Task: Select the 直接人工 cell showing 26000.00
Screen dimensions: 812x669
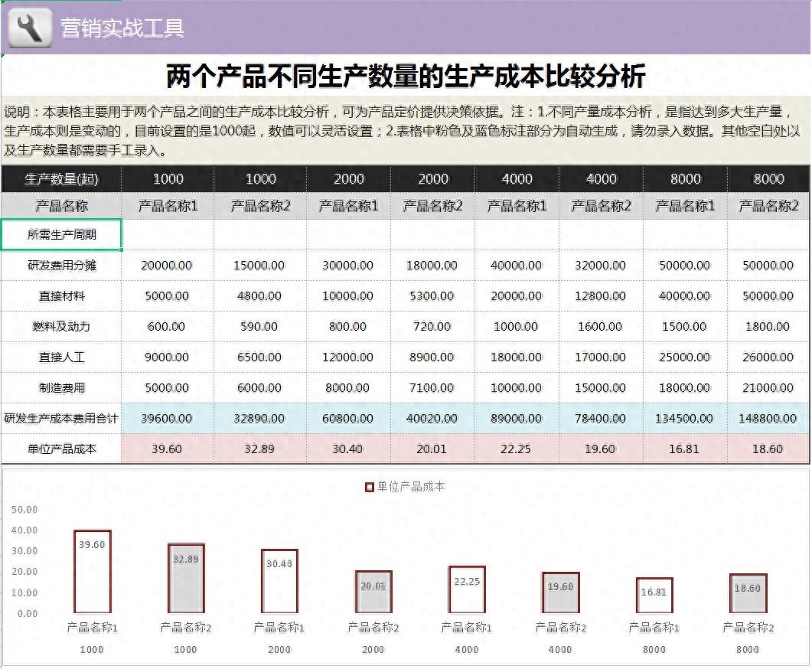Action: 768,357
